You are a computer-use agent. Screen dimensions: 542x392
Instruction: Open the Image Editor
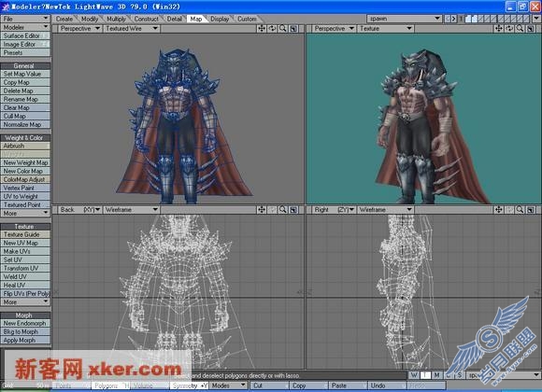pyautogui.click(x=25, y=44)
